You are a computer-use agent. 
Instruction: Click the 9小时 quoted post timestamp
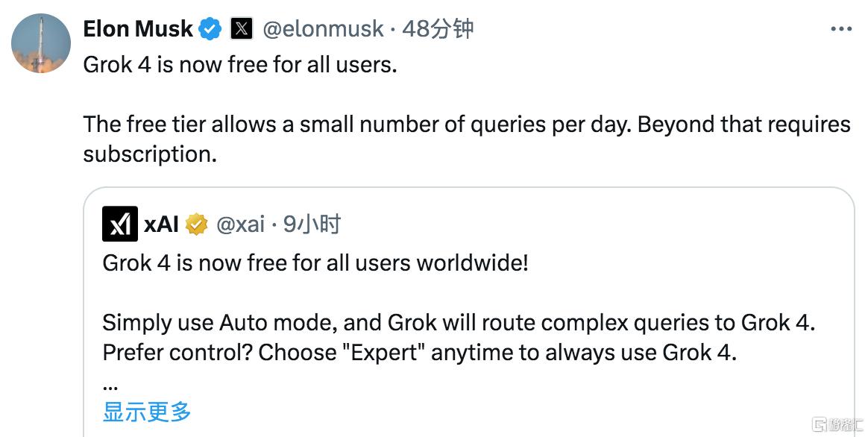(x=312, y=224)
